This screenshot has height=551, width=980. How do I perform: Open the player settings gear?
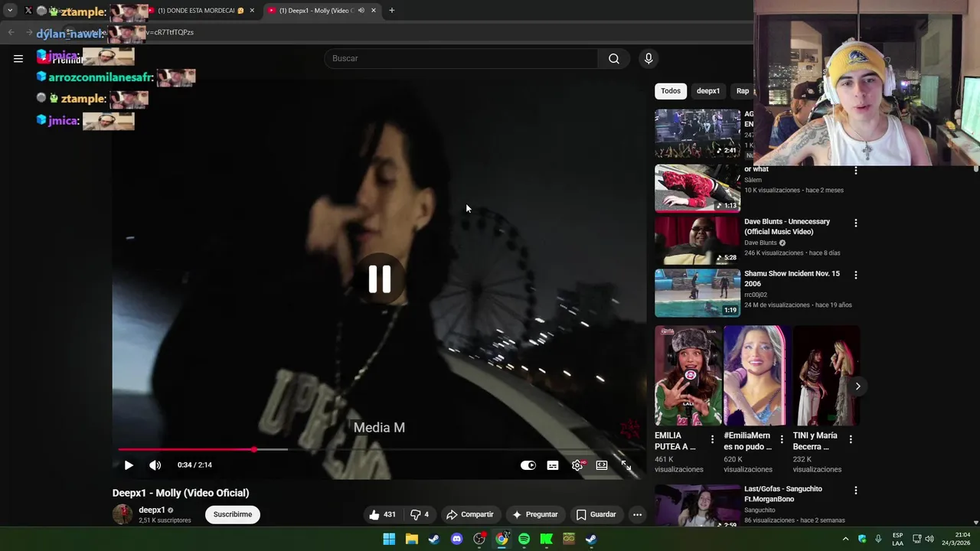[577, 465]
